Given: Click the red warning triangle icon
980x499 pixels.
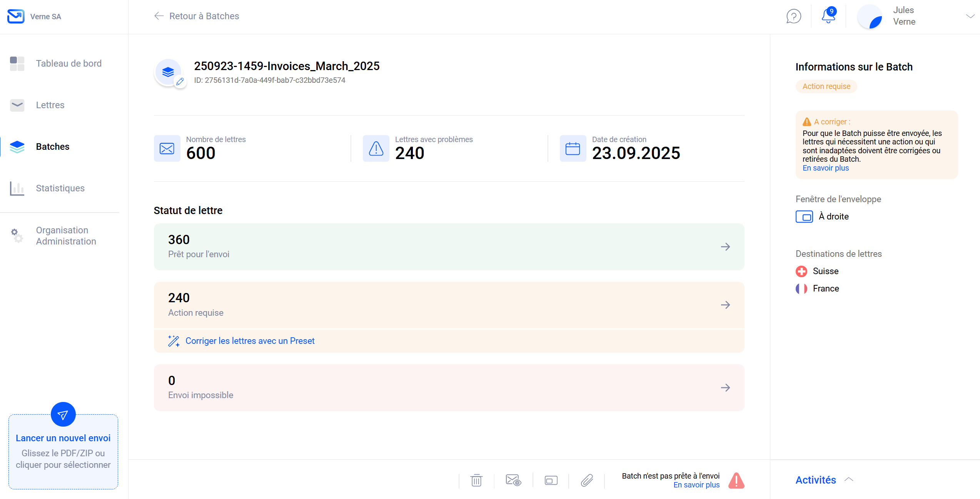Looking at the screenshot, I should tap(736, 480).
